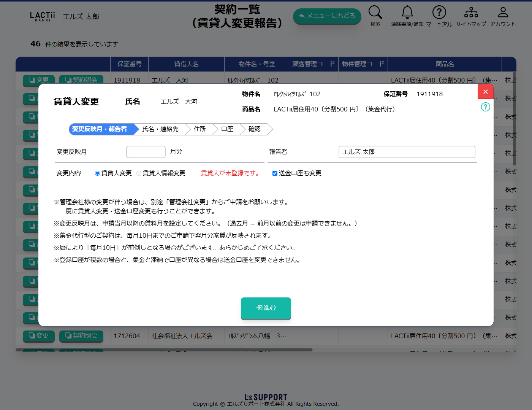This screenshot has width=532, height=410.
Task: Open the サイトマップ icon
Action: click(x=471, y=13)
